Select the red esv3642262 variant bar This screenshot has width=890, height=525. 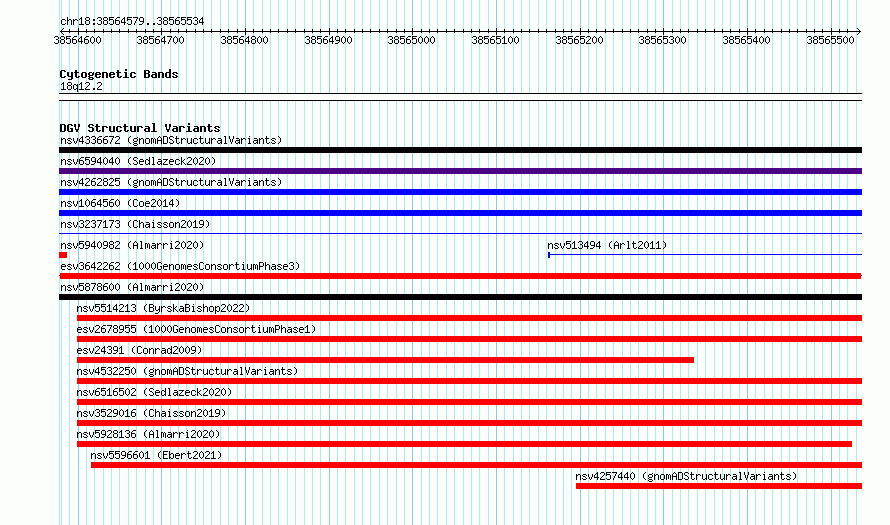[x=460, y=276]
